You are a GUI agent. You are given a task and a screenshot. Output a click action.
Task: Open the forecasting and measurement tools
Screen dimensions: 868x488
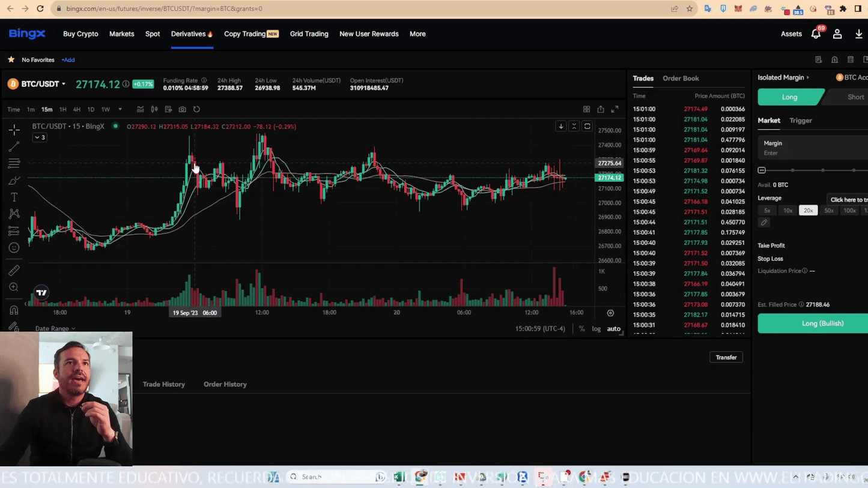[x=14, y=231]
